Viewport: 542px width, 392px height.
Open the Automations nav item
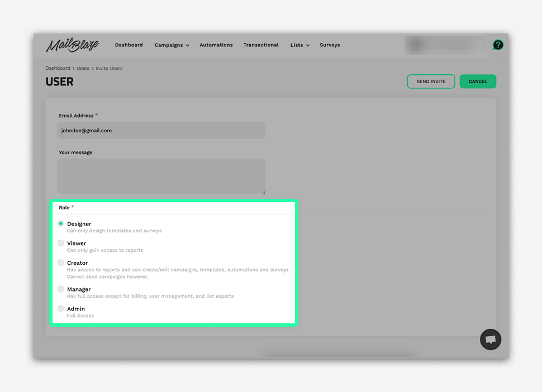216,45
